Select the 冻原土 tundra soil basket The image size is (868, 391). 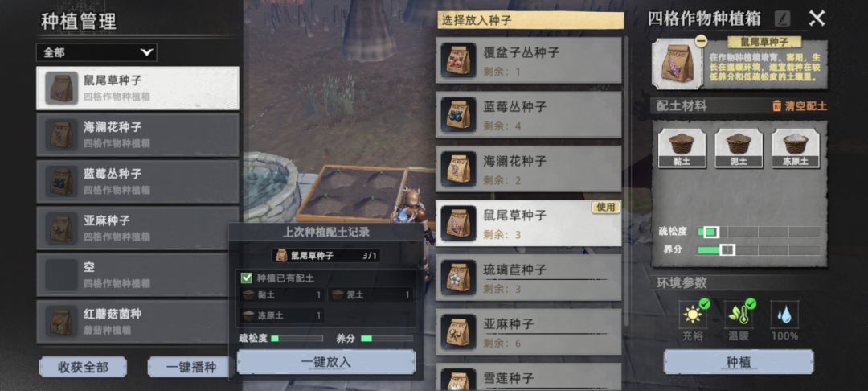point(796,148)
